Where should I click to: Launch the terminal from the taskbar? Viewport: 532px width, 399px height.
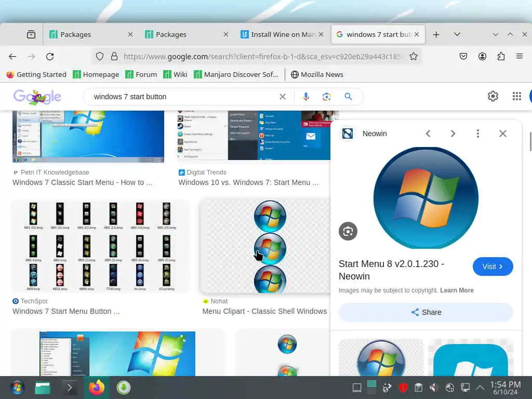[x=69, y=388]
